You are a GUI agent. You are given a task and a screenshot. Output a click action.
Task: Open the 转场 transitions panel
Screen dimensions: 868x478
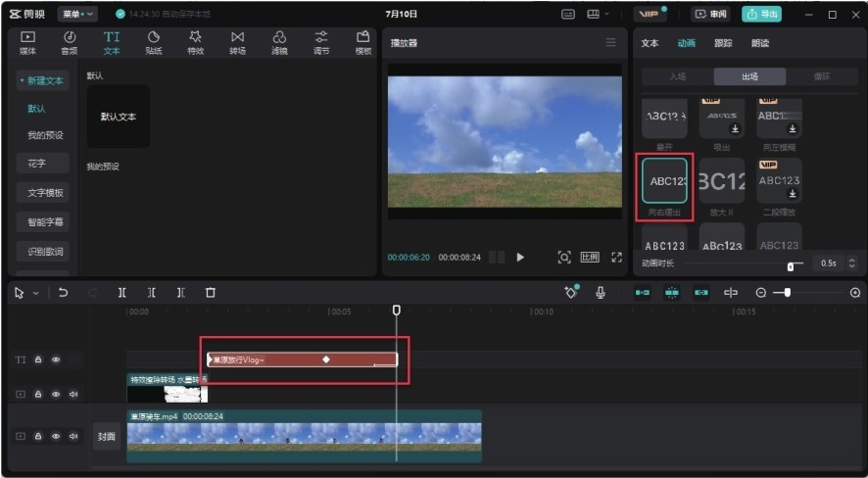237,42
